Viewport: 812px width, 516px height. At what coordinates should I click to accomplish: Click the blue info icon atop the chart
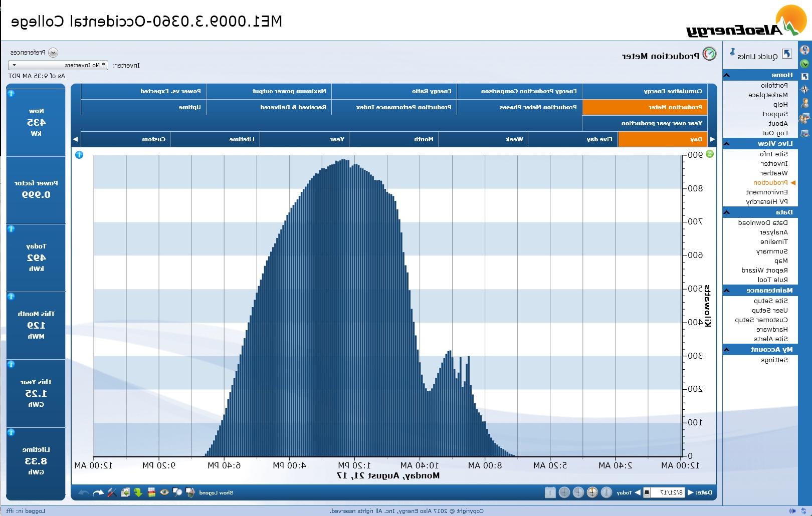tap(79, 155)
